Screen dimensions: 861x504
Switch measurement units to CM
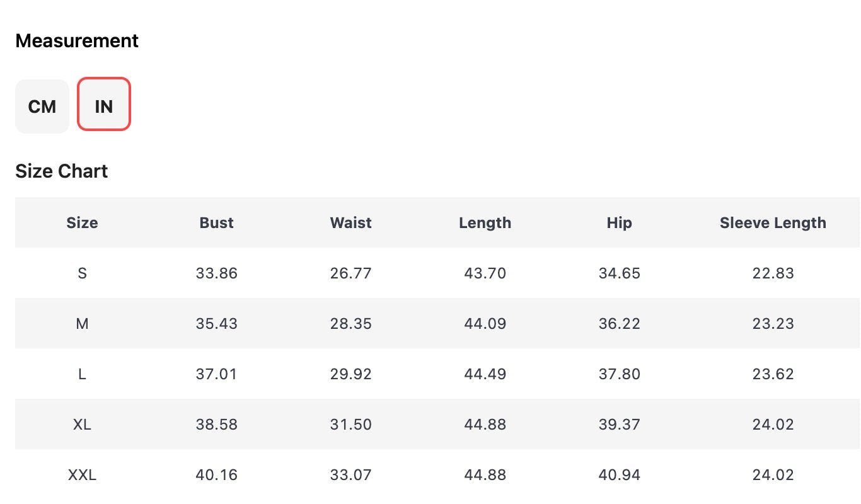(42, 106)
